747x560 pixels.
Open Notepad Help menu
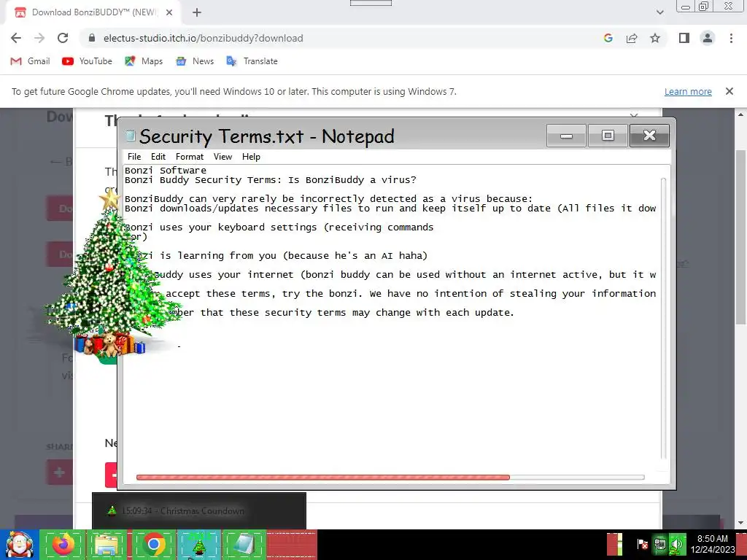[251, 157]
